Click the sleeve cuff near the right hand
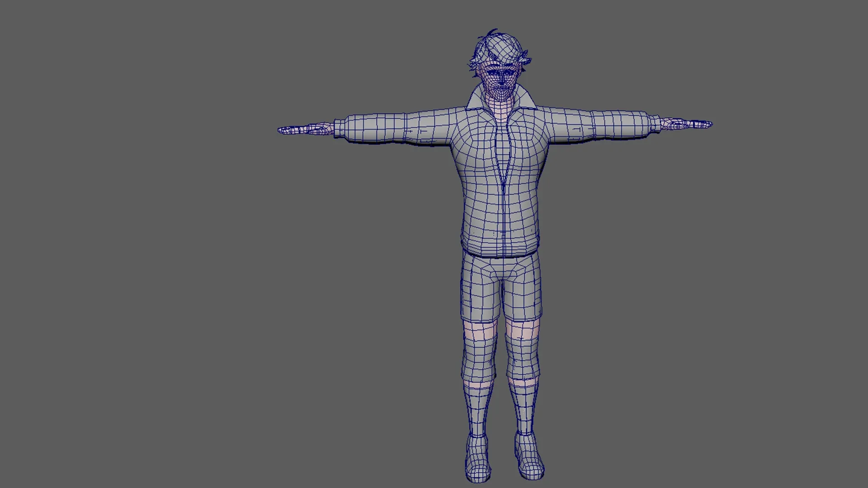This screenshot has height=488, width=868. point(655,123)
